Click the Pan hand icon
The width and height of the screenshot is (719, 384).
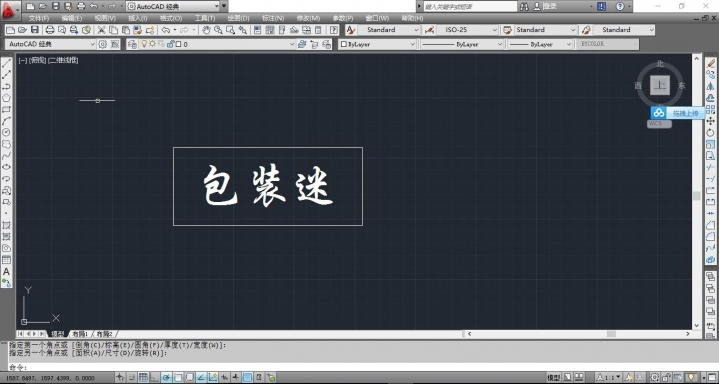click(x=207, y=30)
